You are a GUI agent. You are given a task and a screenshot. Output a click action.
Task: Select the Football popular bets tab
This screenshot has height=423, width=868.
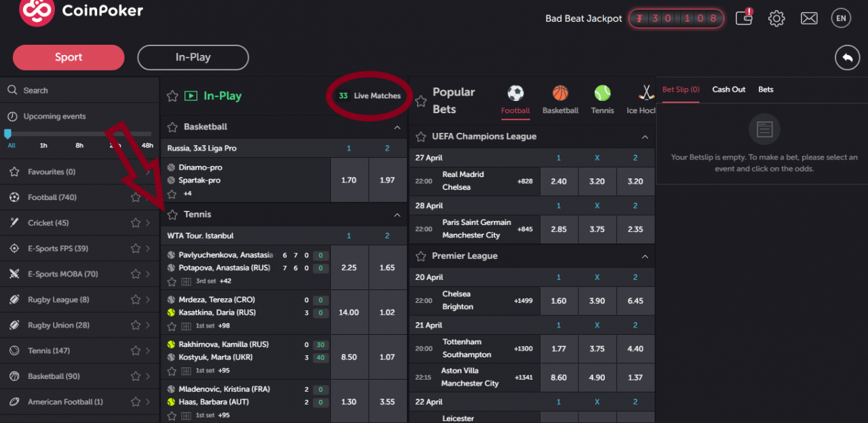pyautogui.click(x=515, y=100)
